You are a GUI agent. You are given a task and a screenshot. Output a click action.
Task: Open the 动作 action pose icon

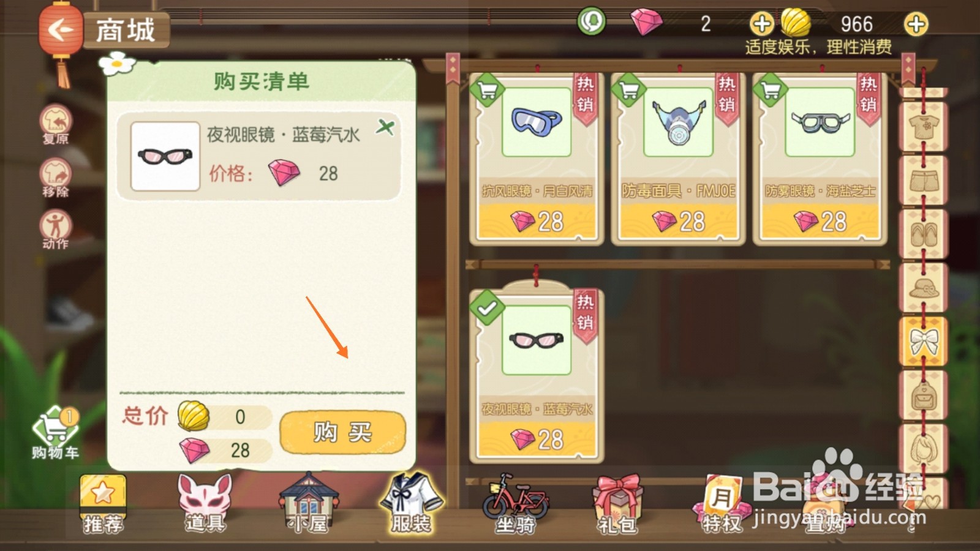pyautogui.click(x=56, y=230)
